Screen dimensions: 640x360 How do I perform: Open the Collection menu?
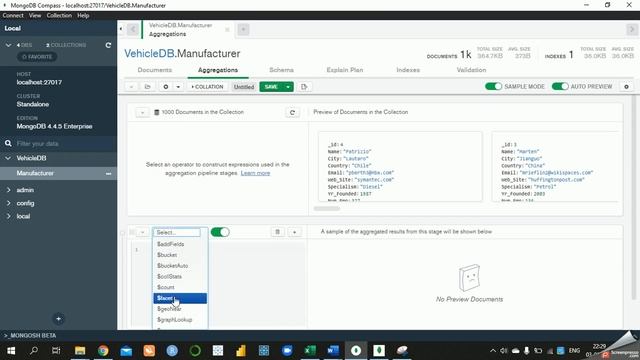[59, 16]
